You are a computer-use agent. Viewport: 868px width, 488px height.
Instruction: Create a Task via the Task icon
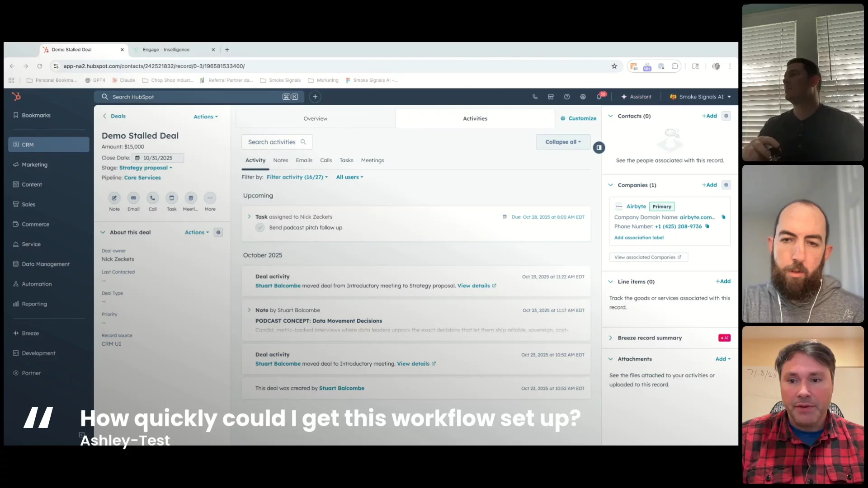pos(171,198)
